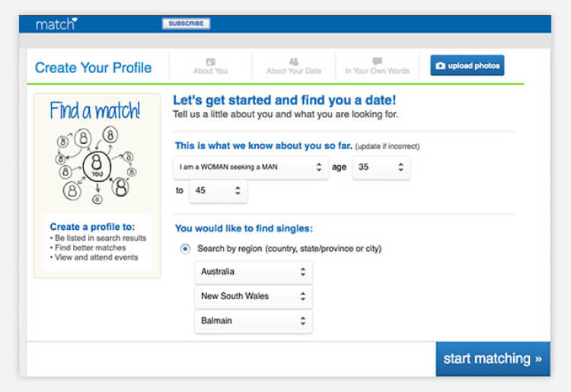Switch to the In Your Own Words tab
Screen dimensions: 571x392
[x=378, y=66]
